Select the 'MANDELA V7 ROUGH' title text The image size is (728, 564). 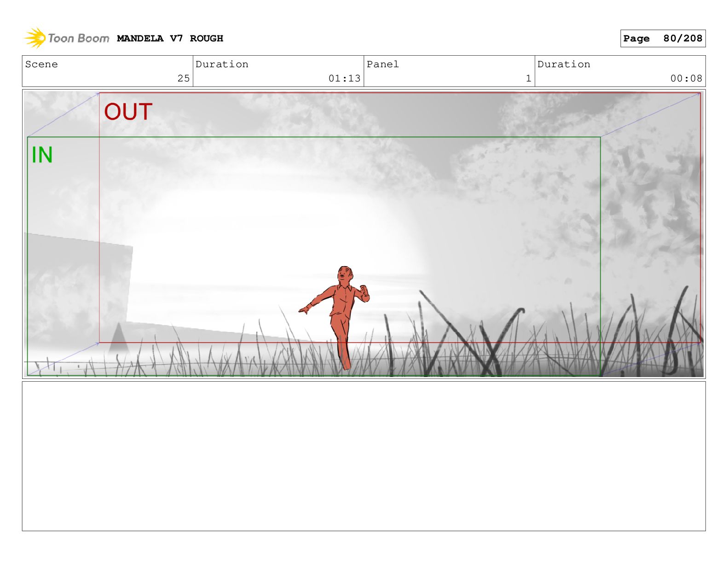coord(170,39)
